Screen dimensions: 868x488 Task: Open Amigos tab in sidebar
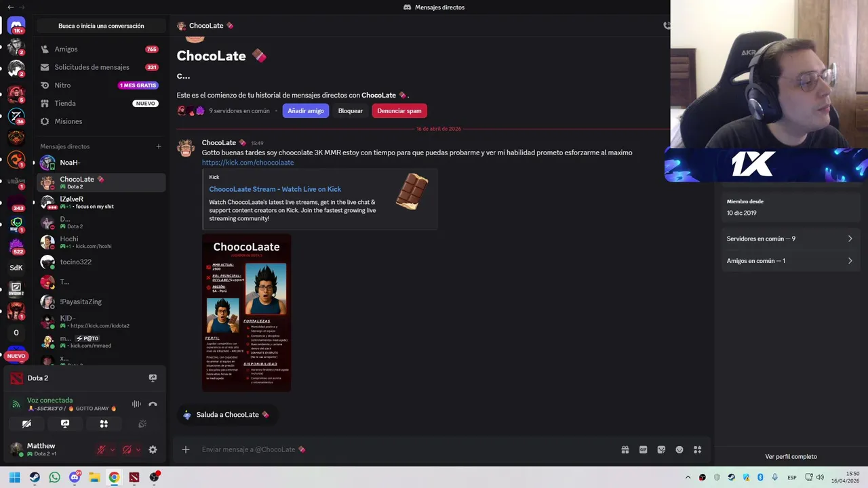click(101, 49)
